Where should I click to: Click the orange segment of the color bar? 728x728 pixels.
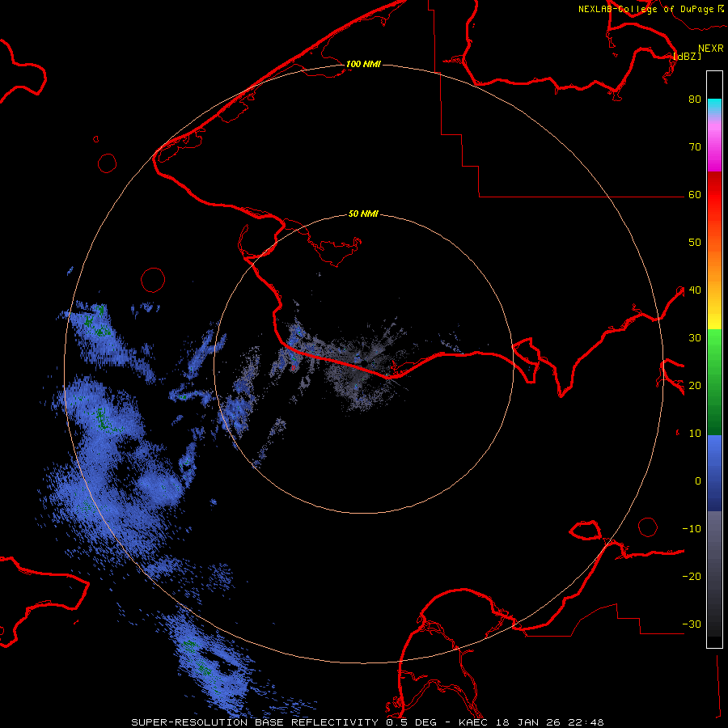[714, 265]
